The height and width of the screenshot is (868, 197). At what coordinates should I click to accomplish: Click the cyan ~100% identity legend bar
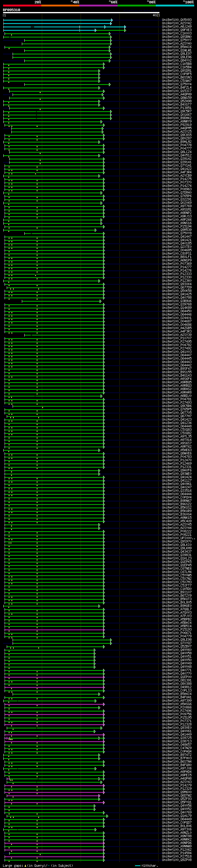(x=175, y=6)
